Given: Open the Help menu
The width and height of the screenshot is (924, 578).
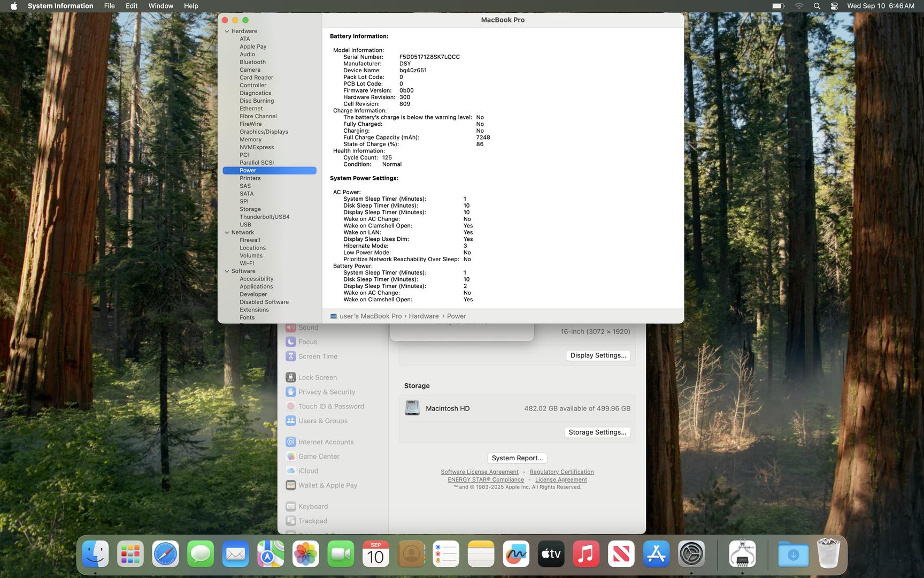Looking at the screenshot, I should pos(191,6).
